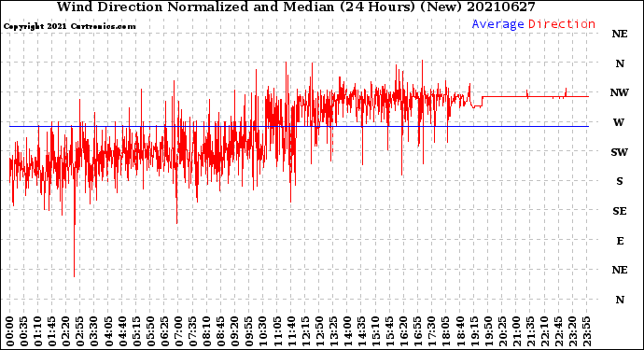
Task: Click the N label below the lower NE
Action: coord(620,300)
